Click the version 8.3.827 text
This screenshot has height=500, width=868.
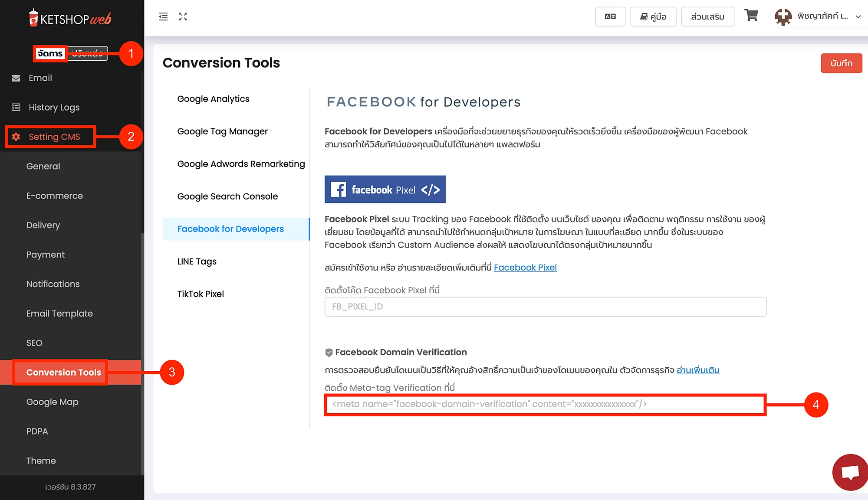pos(70,487)
